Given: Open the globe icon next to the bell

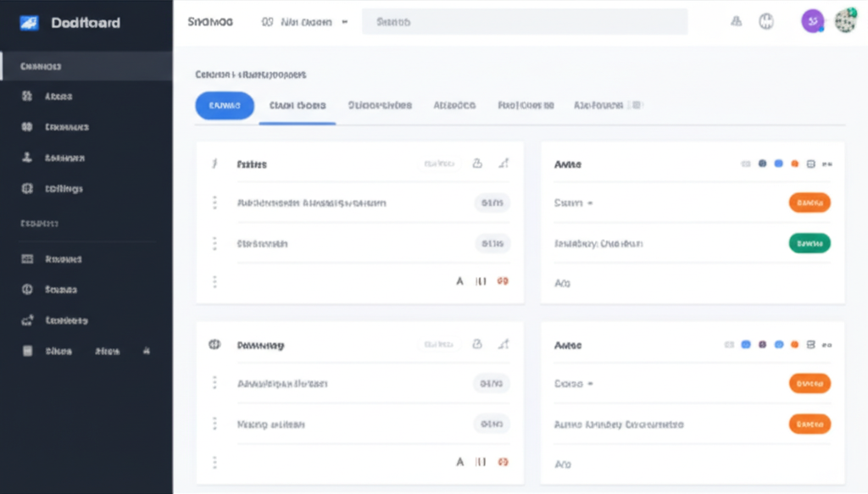Looking at the screenshot, I should pyautogui.click(x=766, y=23).
